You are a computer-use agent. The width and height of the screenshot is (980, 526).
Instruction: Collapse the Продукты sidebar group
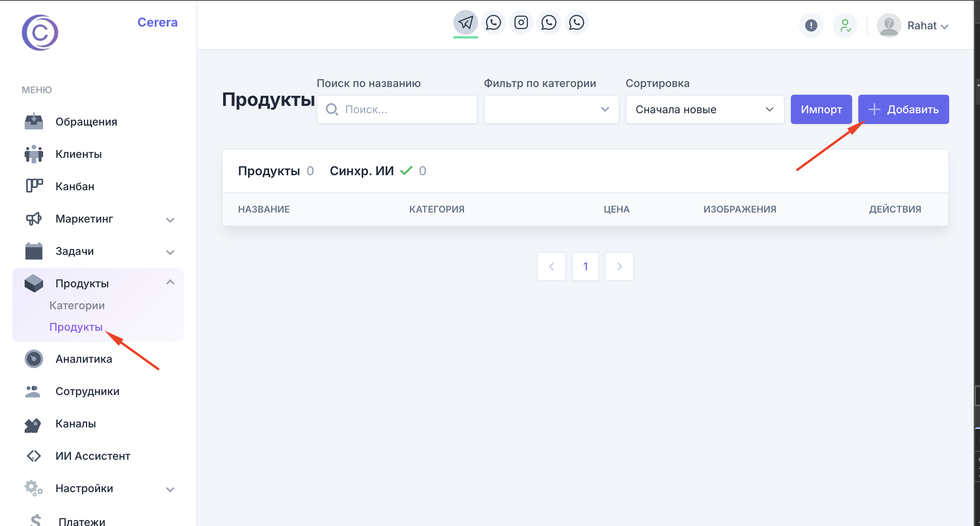coord(170,283)
